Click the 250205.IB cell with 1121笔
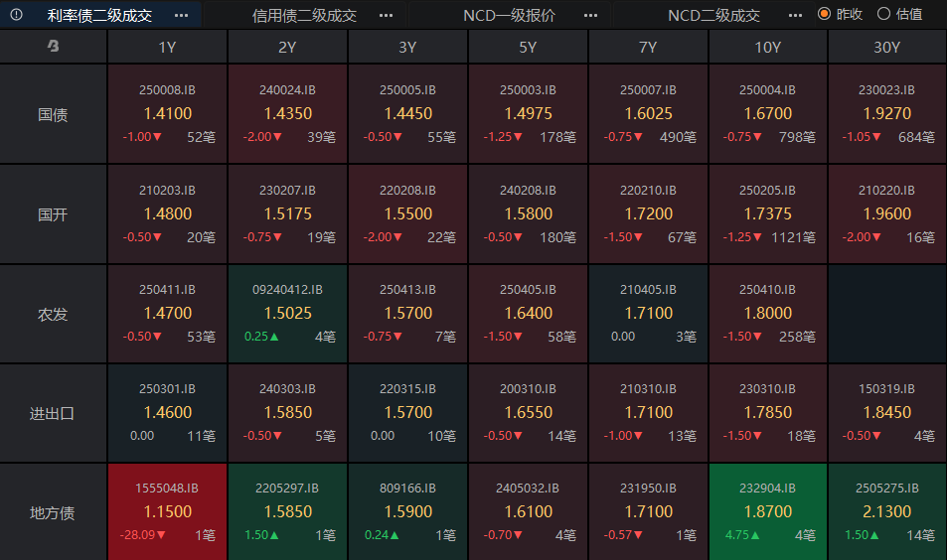This screenshot has width=947, height=560. 767,214
